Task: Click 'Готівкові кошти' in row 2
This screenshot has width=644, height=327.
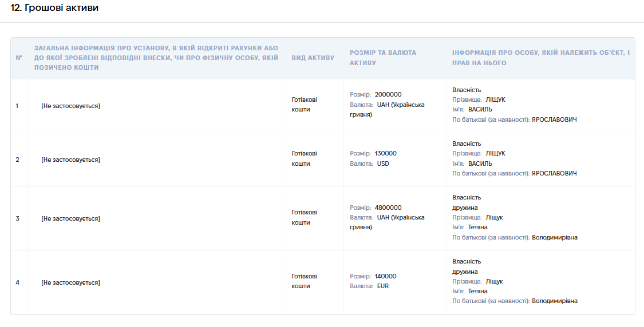Action: (305, 158)
